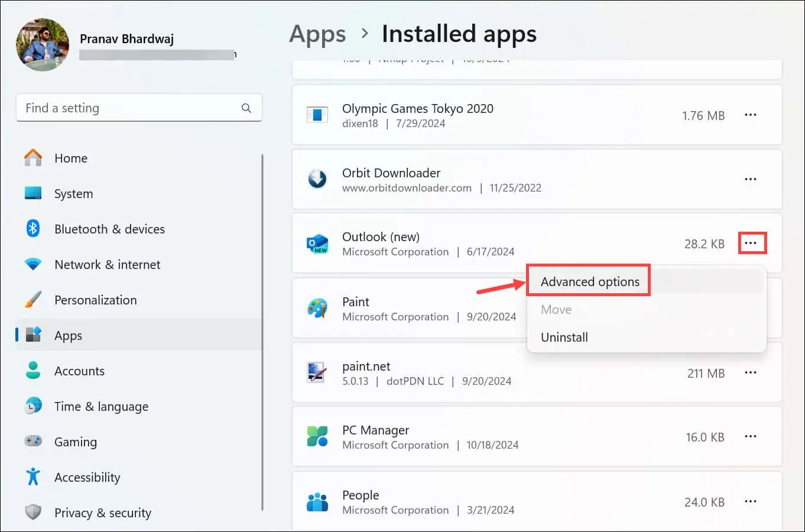Open Bluetooth & devices via its icon

tap(33, 229)
